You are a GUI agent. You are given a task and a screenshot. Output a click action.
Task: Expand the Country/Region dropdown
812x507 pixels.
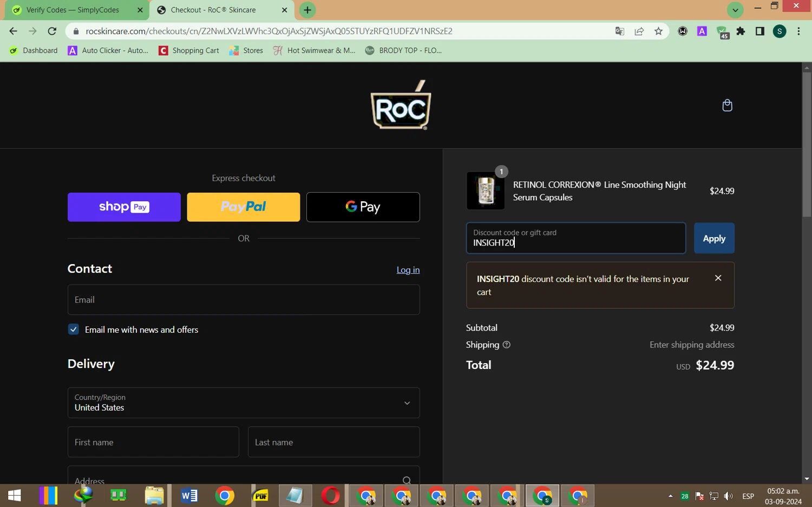click(x=244, y=403)
